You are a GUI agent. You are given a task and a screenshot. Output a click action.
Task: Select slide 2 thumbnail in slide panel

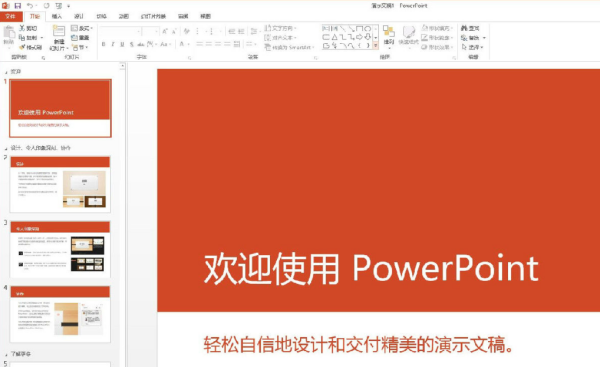60,184
